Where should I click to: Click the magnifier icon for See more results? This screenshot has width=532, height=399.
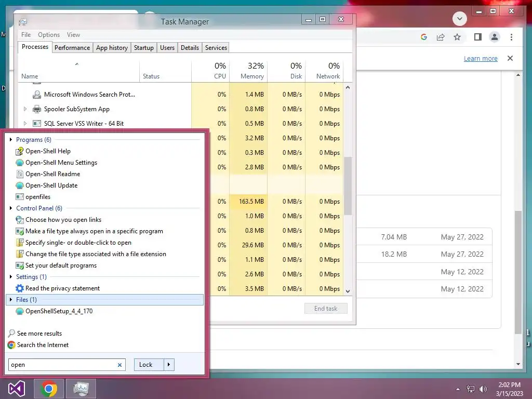11,334
